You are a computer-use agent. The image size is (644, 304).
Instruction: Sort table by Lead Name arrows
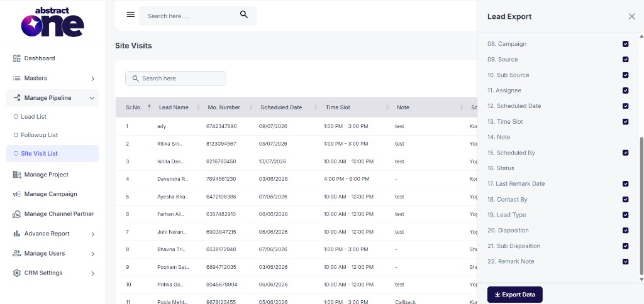[198, 107]
